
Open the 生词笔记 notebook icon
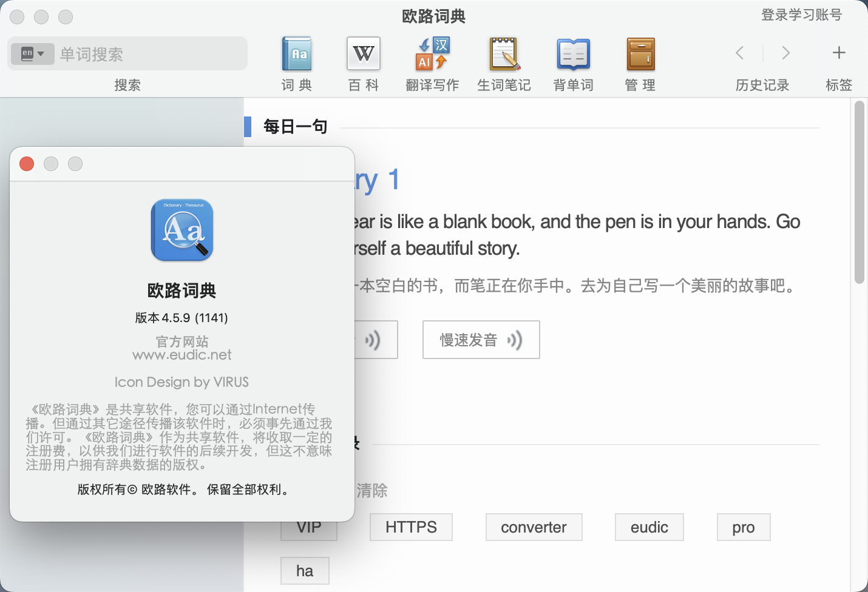pyautogui.click(x=504, y=54)
